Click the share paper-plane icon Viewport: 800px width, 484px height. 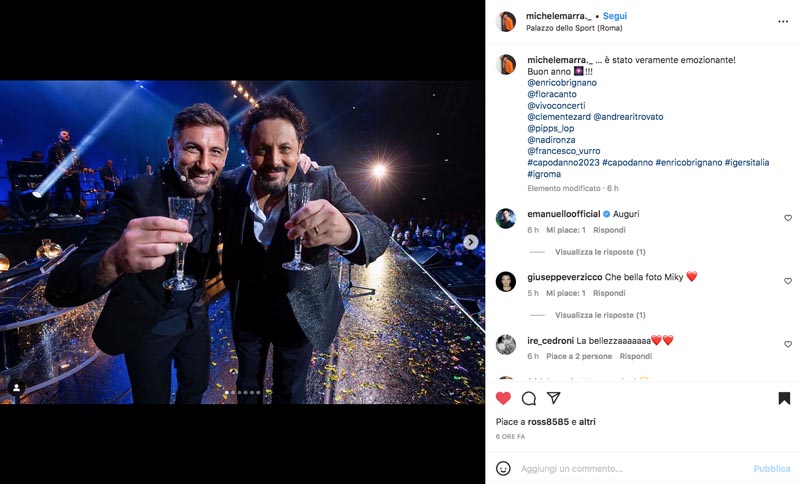pyautogui.click(x=554, y=398)
